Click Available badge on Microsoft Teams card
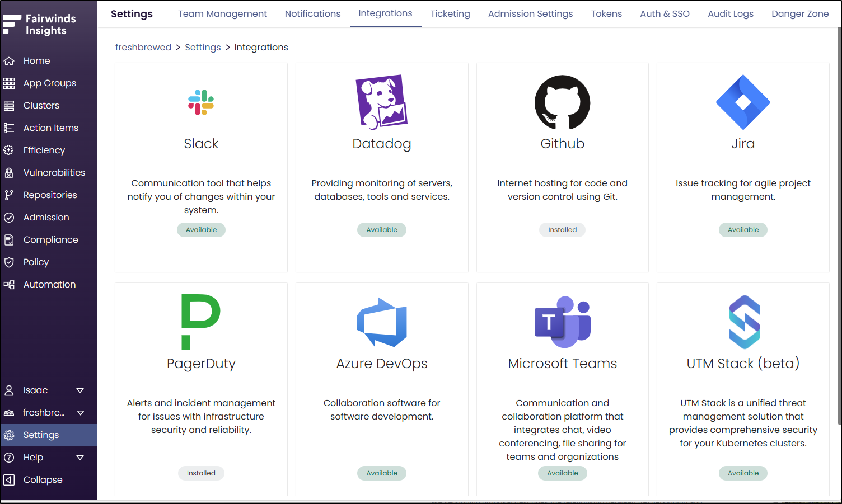The image size is (842, 504). [563, 473]
